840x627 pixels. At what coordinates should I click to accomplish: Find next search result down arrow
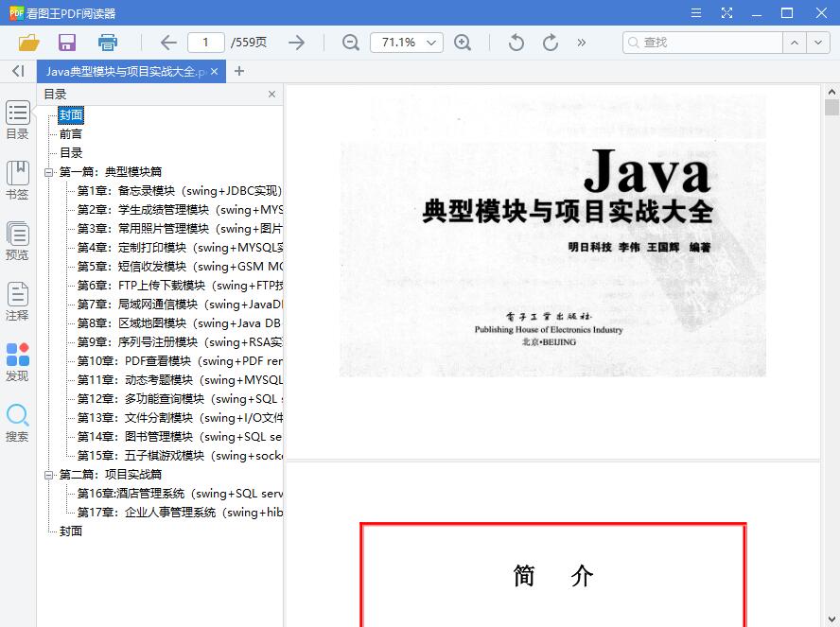coord(818,43)
